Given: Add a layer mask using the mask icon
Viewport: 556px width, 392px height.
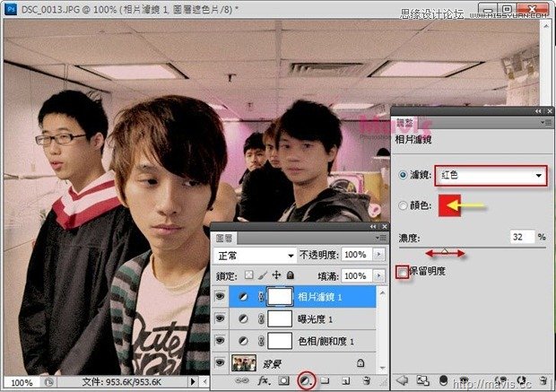Looking at the screenshot, I should pyautogui.click(x=283, y=381).
